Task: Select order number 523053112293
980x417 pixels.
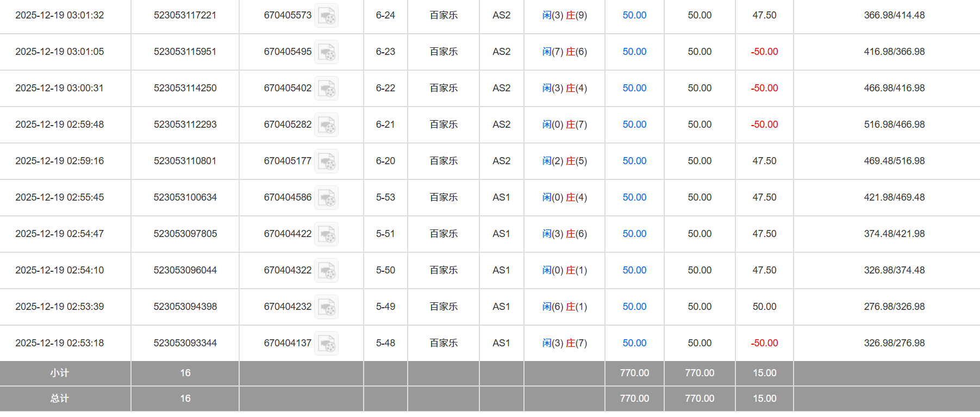Action: point(185,125)
